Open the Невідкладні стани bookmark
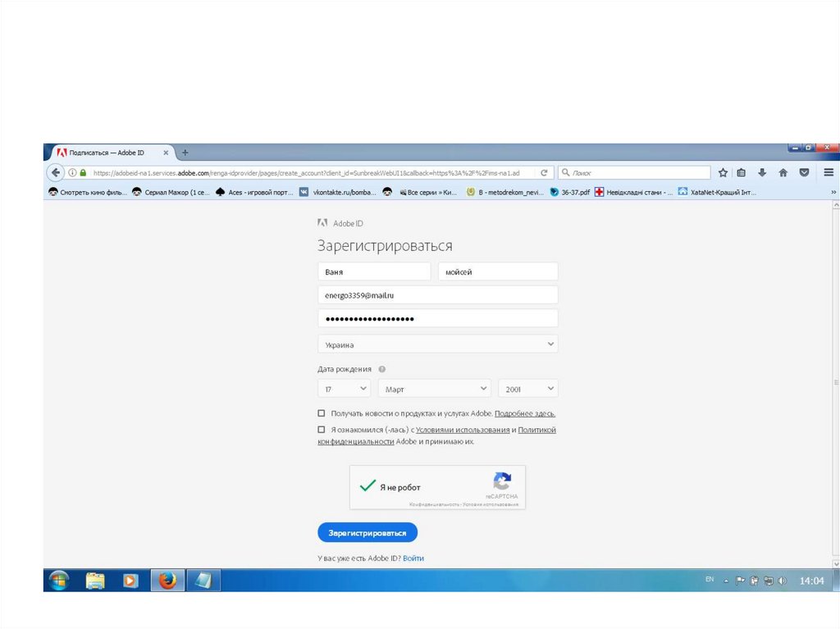Screen dimensions: 840x629 pyautogui.click(x=634, y=193)
